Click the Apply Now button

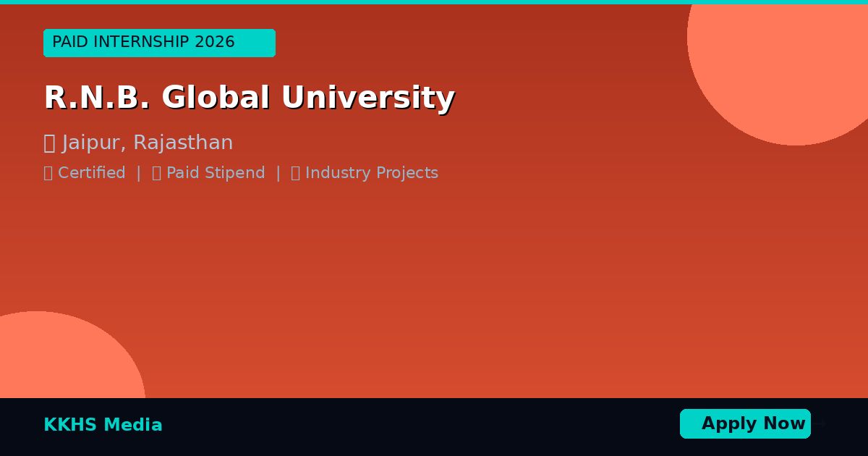(745, 423)
